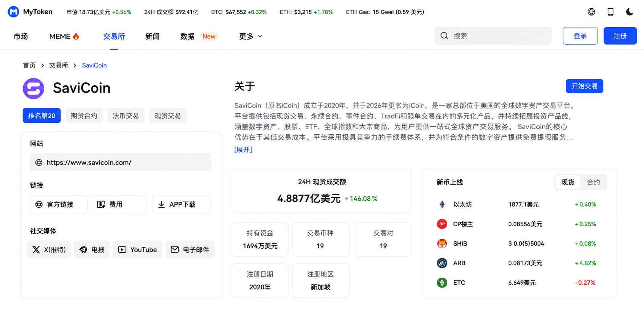This screenshot has height=322, width=644.
Task: Click the 持有资金 stat card
Action: 260,240
